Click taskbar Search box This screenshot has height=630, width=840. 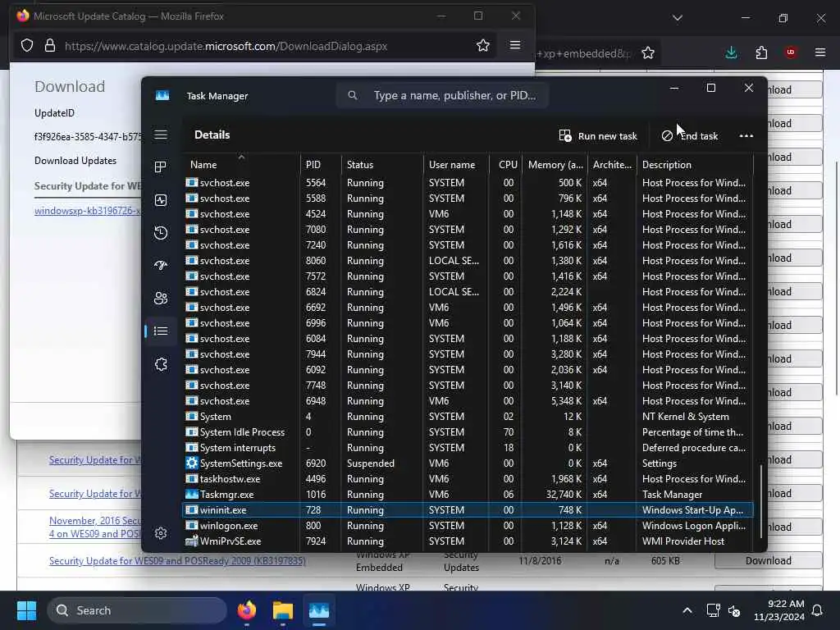(137, 610)
